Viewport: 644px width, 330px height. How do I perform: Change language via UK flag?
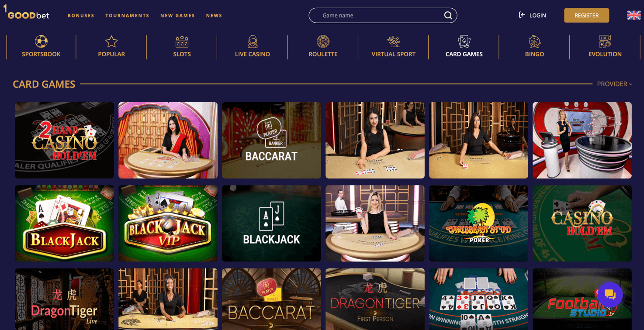(634, 15)
